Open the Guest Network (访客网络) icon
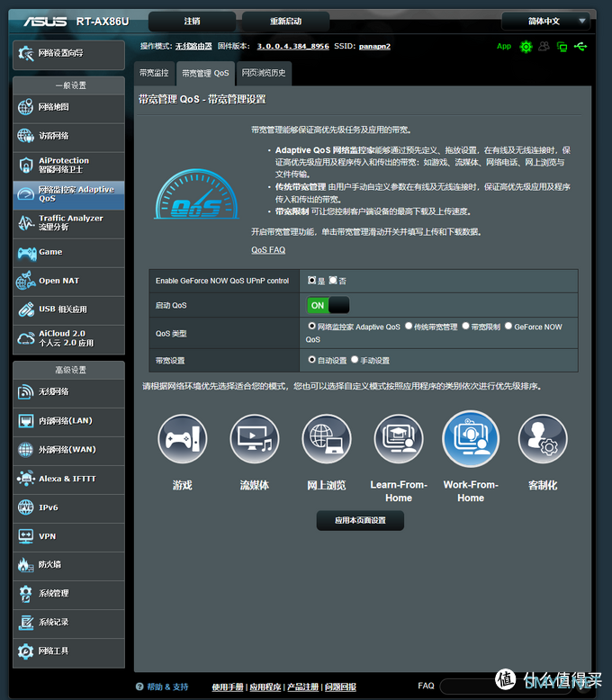This screenshot has height=700, width=612. [x=25, y=136]
